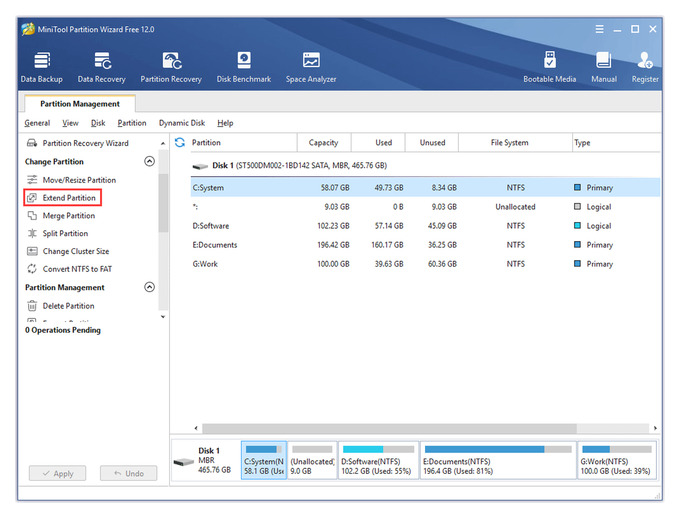Open the Manual
This screenshot has height=518, width=680.
pos(604,67)
